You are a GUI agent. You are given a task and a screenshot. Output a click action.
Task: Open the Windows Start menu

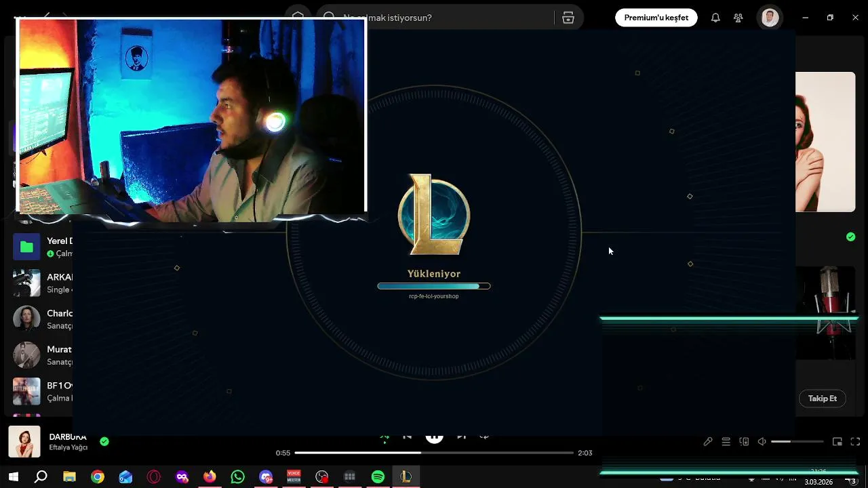click(x=13, y=477)
